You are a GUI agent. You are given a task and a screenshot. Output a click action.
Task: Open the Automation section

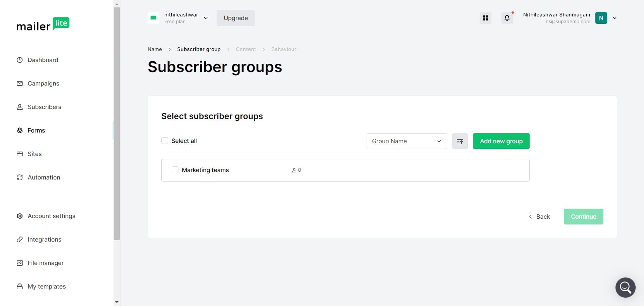(44, 177)
